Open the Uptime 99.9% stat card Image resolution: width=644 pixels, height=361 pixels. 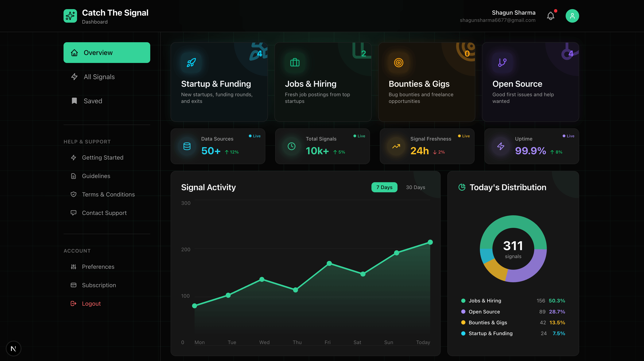coord(532,146)
